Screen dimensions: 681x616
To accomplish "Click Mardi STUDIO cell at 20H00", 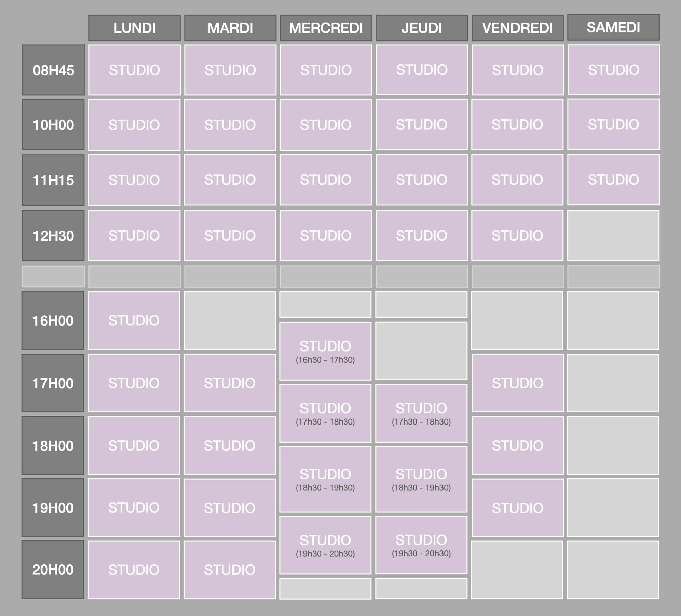I will [x=230, y=570].
